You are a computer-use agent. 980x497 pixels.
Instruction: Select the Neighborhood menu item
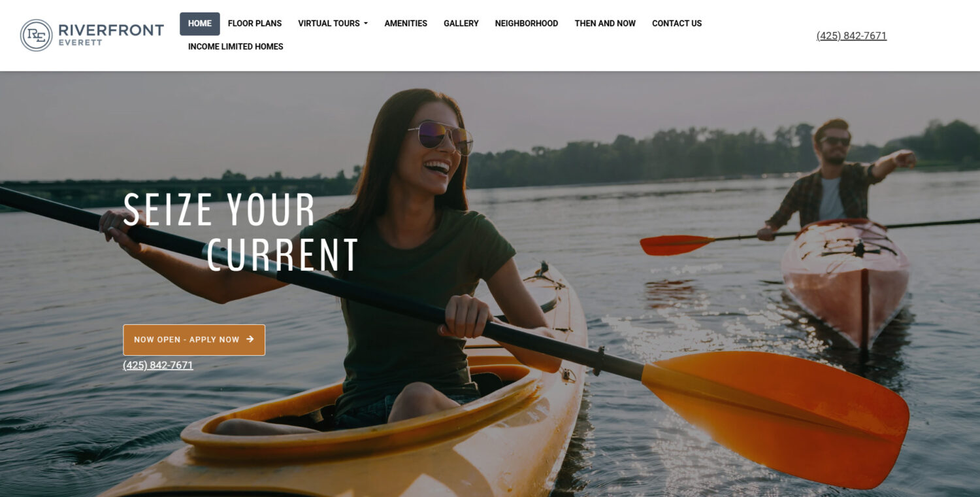tap(527, 24)
